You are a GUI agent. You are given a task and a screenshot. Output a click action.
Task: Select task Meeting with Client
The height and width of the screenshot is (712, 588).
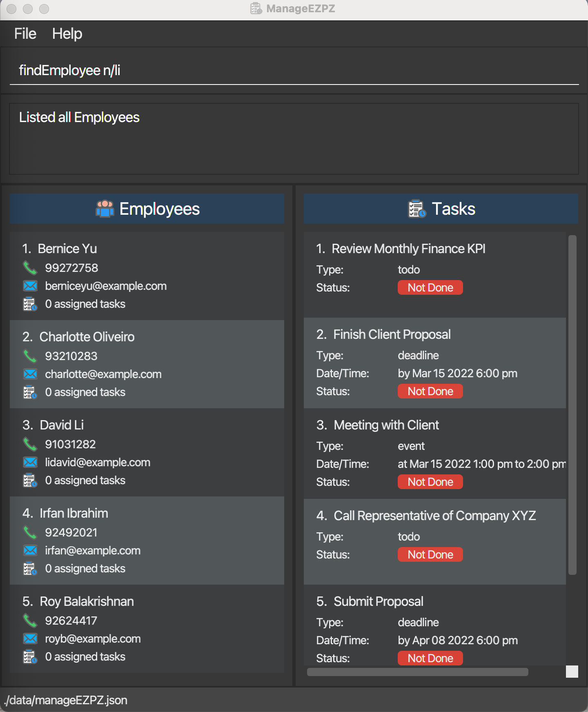point(386,425)
